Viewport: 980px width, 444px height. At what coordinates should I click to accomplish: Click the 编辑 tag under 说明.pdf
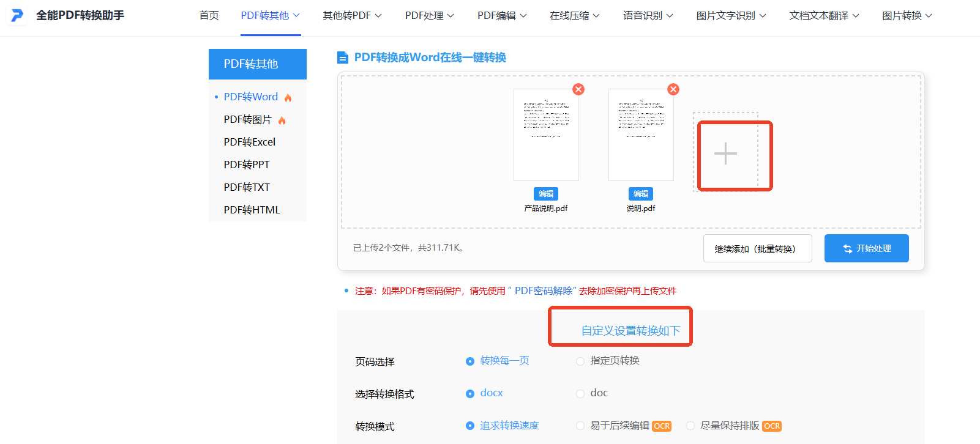(x=641, y=194)
